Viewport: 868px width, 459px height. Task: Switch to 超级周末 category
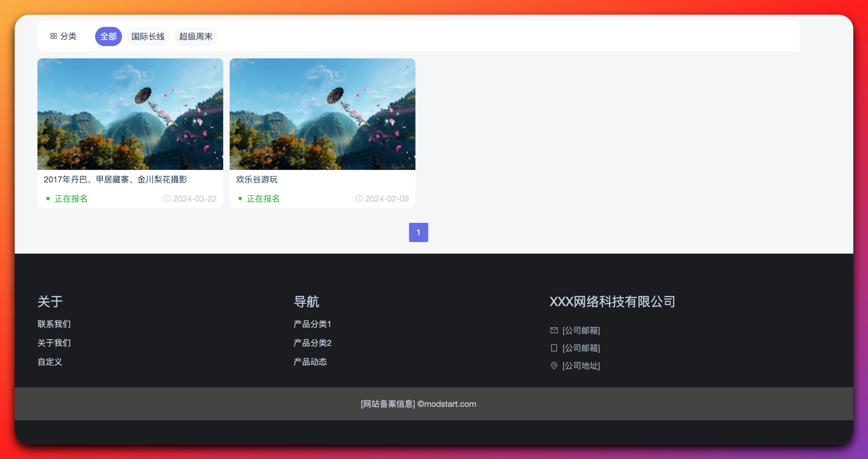[196, 37]
